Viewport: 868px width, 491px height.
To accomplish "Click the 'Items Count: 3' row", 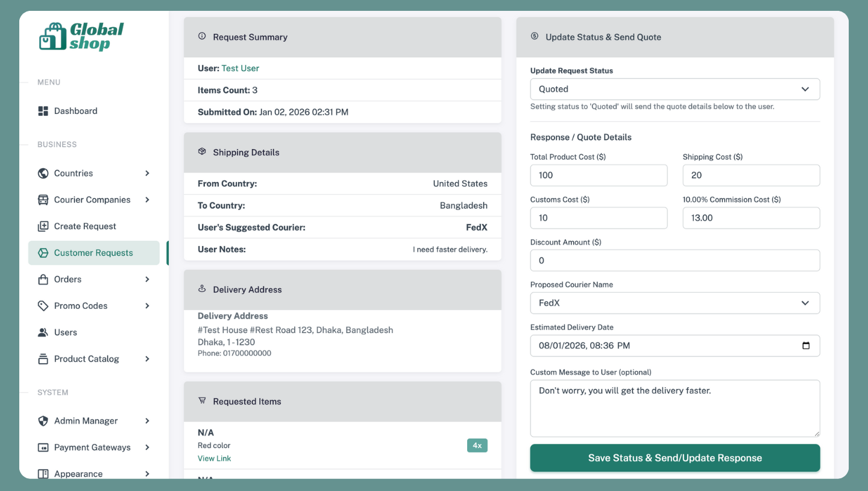I will point(342,90).
